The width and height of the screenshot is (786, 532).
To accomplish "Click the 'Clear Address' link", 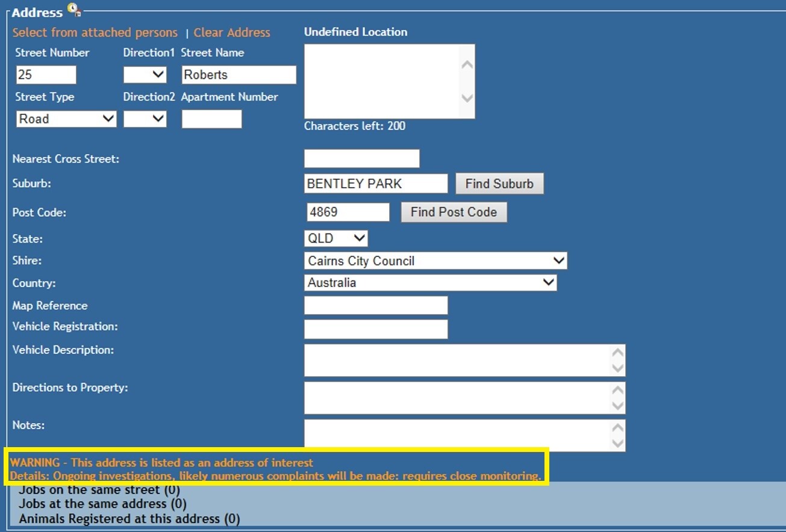I will (x=232, y=32).
